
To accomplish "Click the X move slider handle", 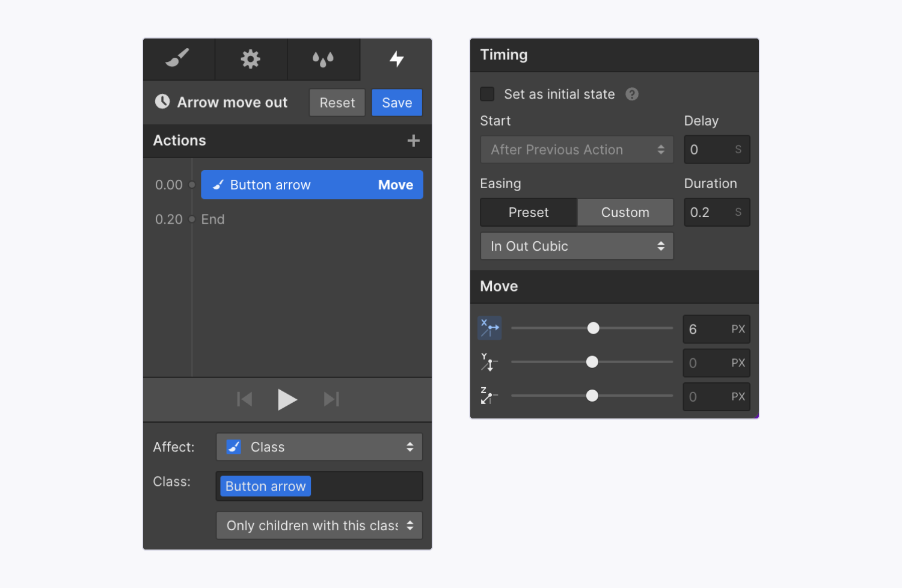I will [594, 328].
